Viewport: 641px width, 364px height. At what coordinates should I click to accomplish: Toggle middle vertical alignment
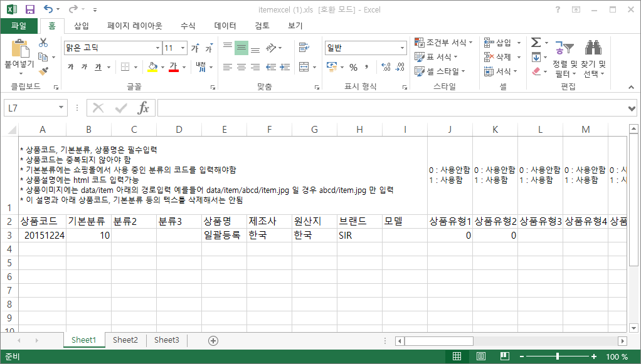(241, 48)
